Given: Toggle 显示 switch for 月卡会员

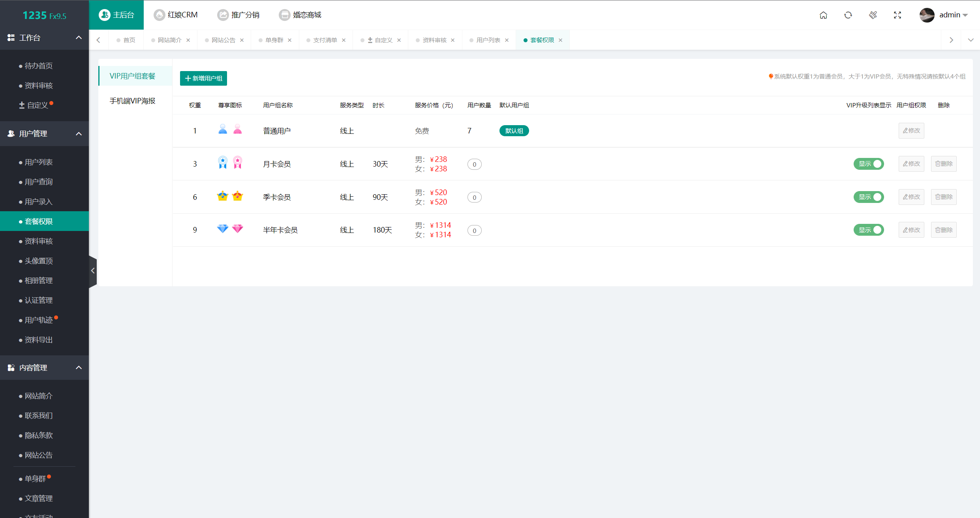Looking at the screenshot, I should click(x=869, y=164).
